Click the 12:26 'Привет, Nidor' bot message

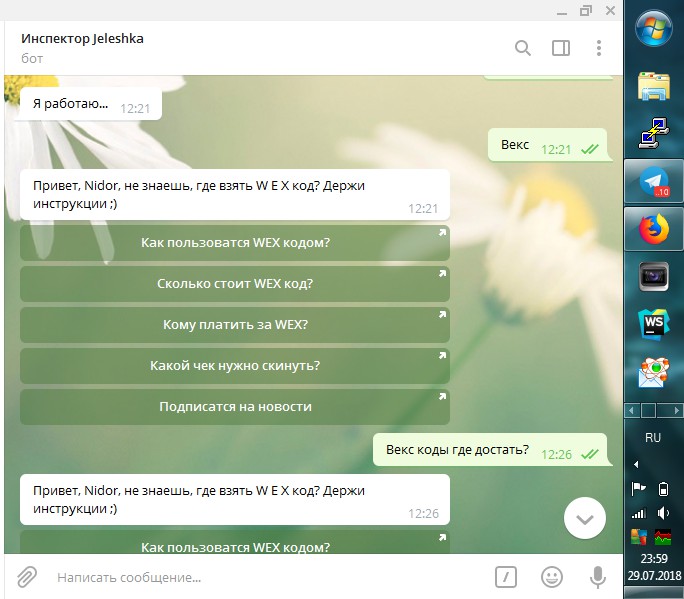pos(235,500)
